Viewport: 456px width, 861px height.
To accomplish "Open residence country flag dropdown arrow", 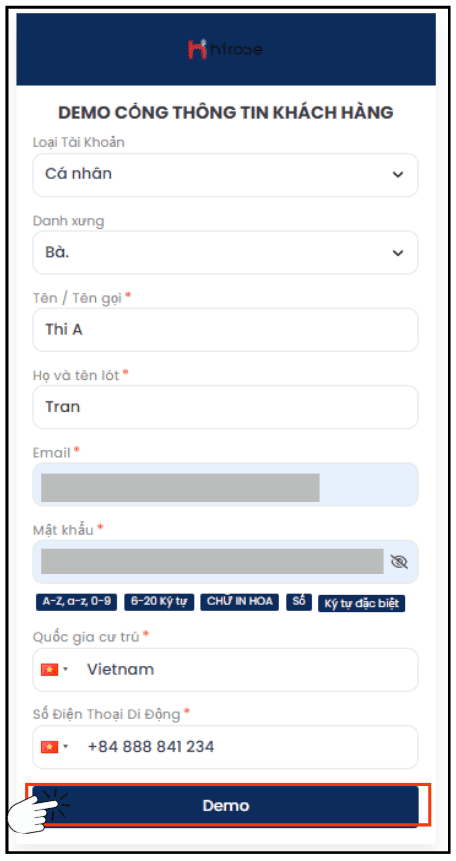I will pos(66,670).
